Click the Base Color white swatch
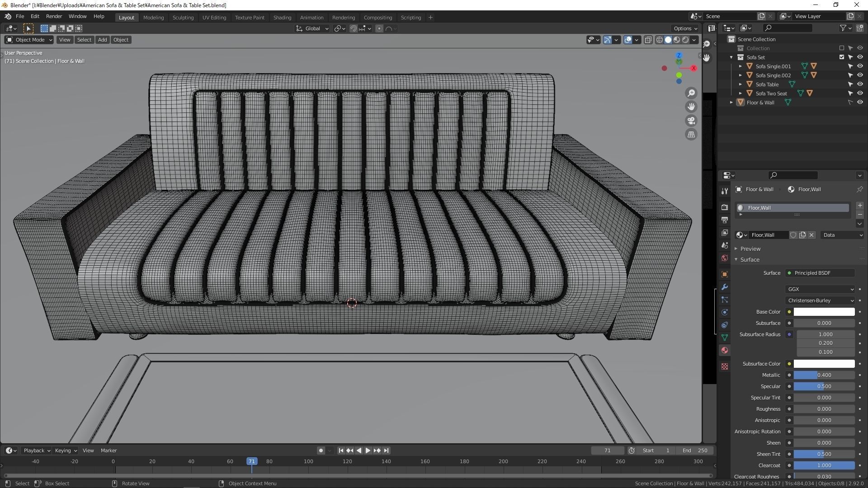Image resolution: width=868 pixels, height=488 pixels. click(x=824, y=312)
